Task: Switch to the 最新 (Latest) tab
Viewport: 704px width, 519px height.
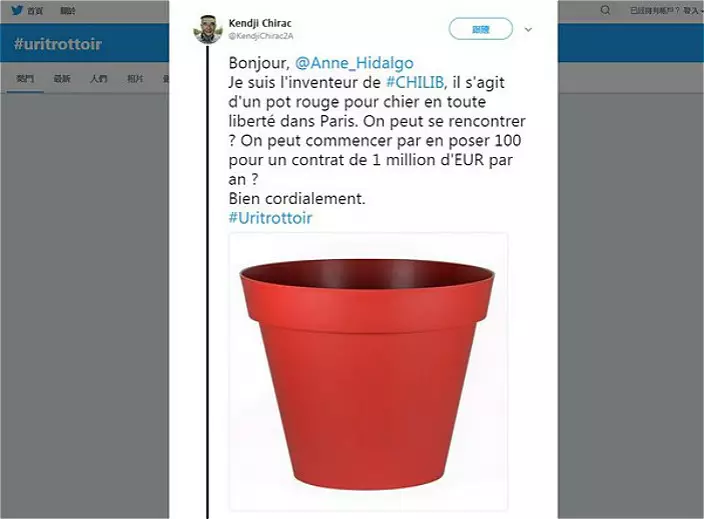Action: [62, 79]
